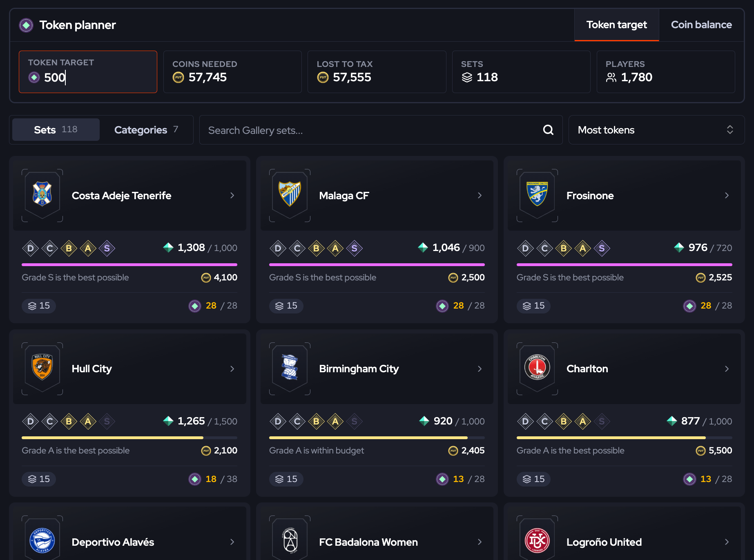This screenshot has height=560, width=754.
Task: Click the Malaga CF club crest
Action: click(x=290, y=194)
